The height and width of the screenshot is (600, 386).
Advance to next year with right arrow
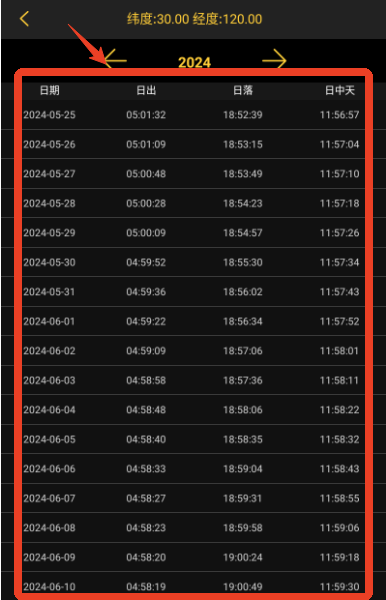point(274,60)
